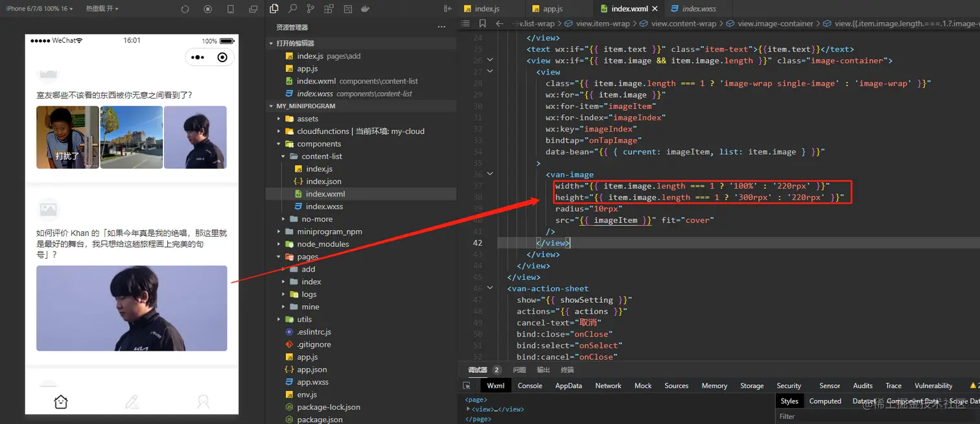Image resolution: width=980 pixels, height=424 pixels.
Task: Open the explorer files icon
Action: [274, 8]
